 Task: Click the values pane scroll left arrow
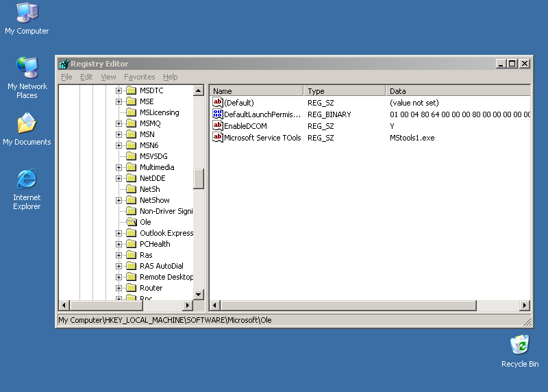coord(215,305)
